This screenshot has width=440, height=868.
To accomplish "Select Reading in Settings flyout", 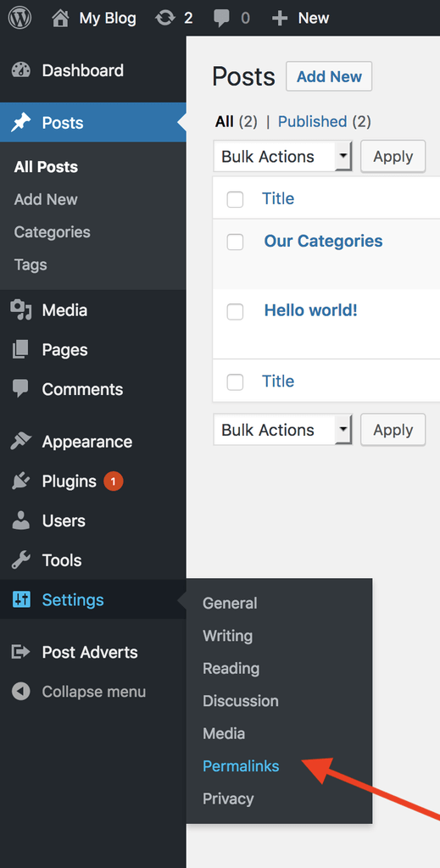I will 231,669.
